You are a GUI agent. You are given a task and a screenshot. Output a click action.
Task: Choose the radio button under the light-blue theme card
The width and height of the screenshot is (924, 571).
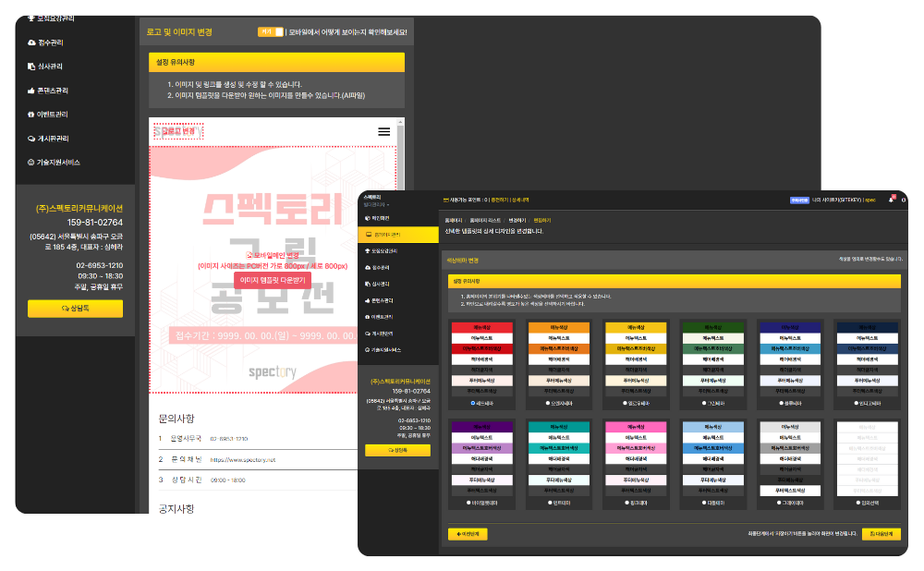point(703,503)
